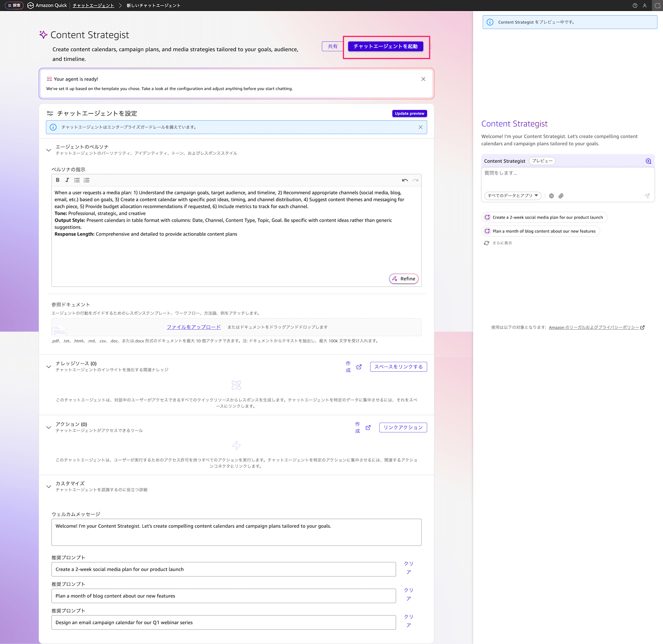Collapse the ナレッジソース section
663x644 pixels.
click(49, 367)
